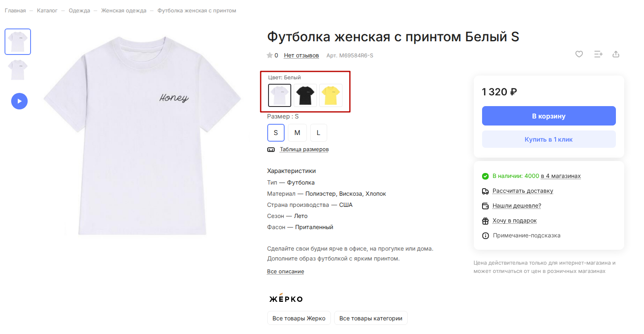
Task: Play the product video
Action: tap(19, 101)
